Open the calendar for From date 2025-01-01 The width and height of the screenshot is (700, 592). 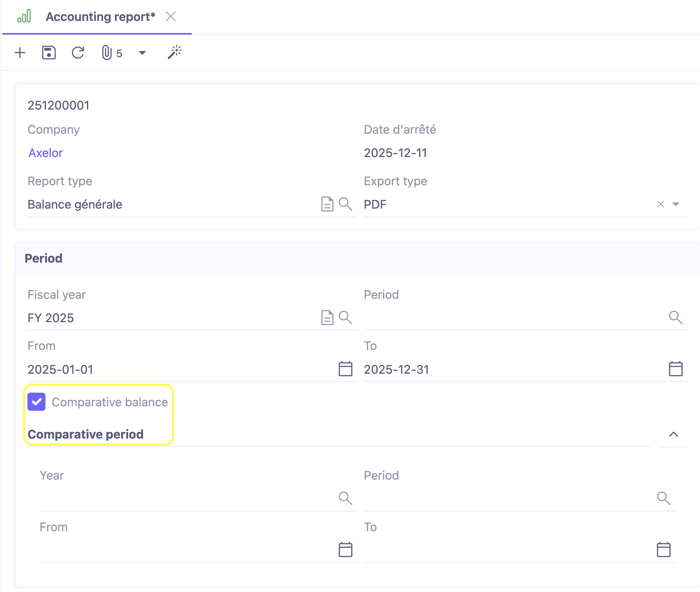pos(346,369)
